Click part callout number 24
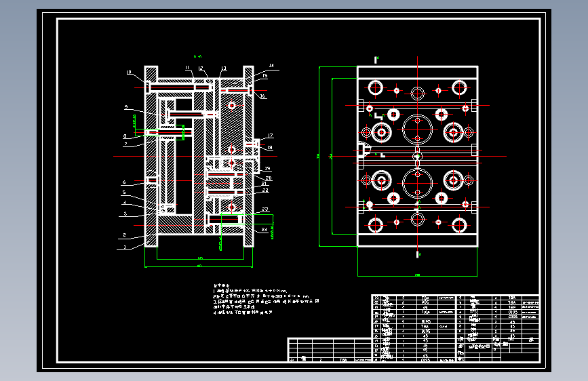This screenshot has width=588, height=381. (264, 229)
